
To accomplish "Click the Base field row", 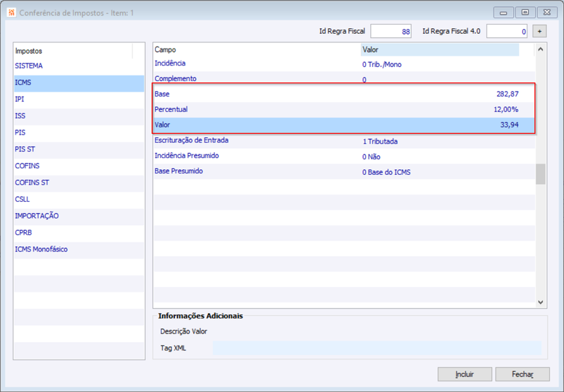I will coord(344,94).
